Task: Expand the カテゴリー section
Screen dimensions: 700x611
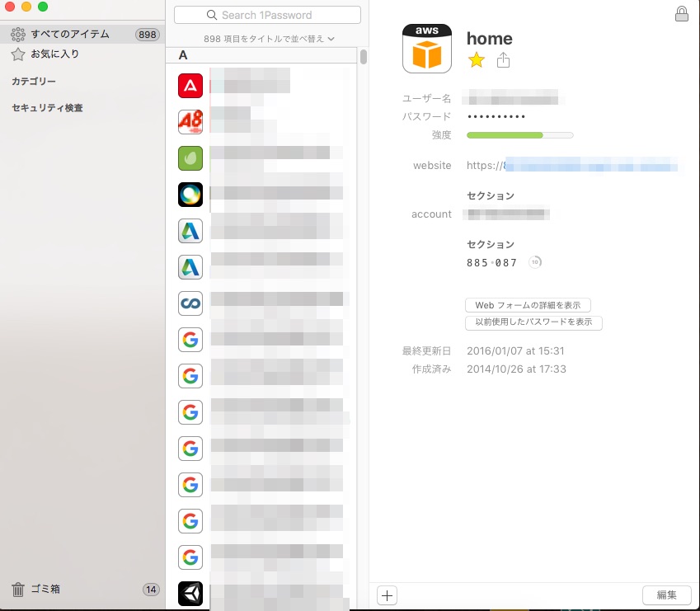Action: point(34,82)
